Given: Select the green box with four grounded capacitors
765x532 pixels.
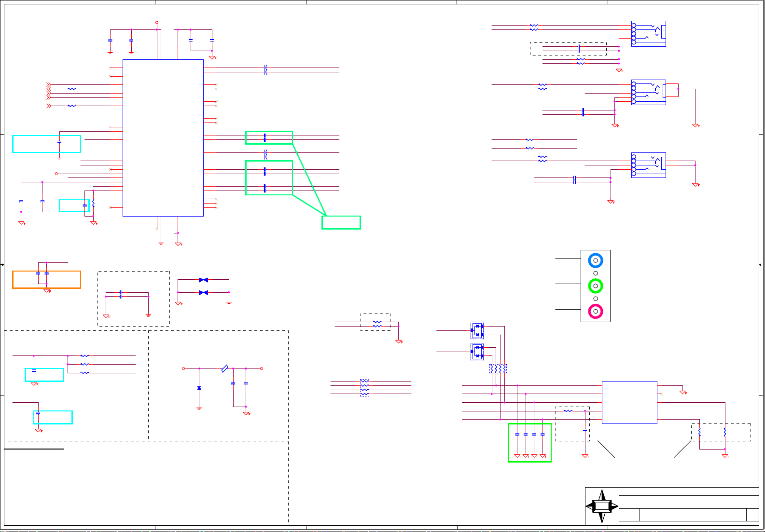Looking at the screenshot, I should click(530, 443).
